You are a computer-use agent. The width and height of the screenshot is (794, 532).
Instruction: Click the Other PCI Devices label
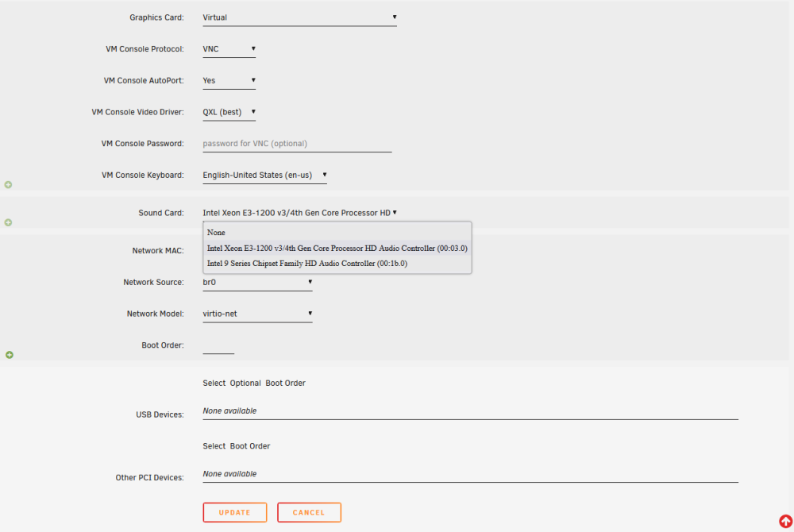coord(149,478)
